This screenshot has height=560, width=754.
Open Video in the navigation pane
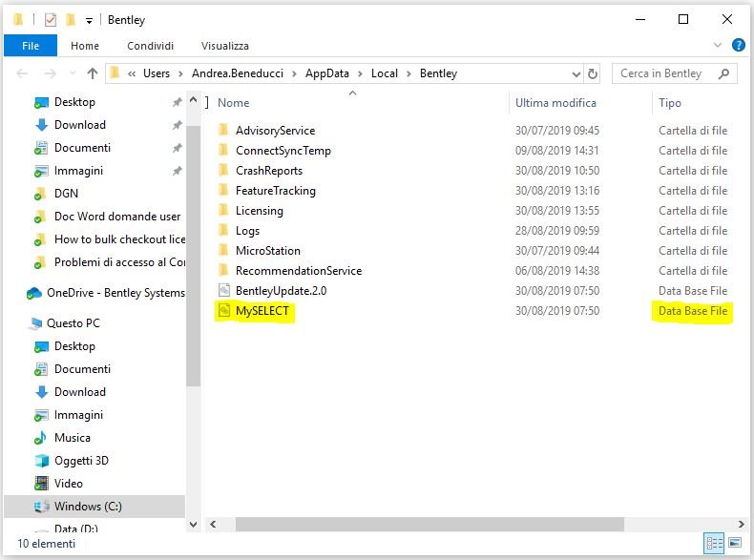69,484
